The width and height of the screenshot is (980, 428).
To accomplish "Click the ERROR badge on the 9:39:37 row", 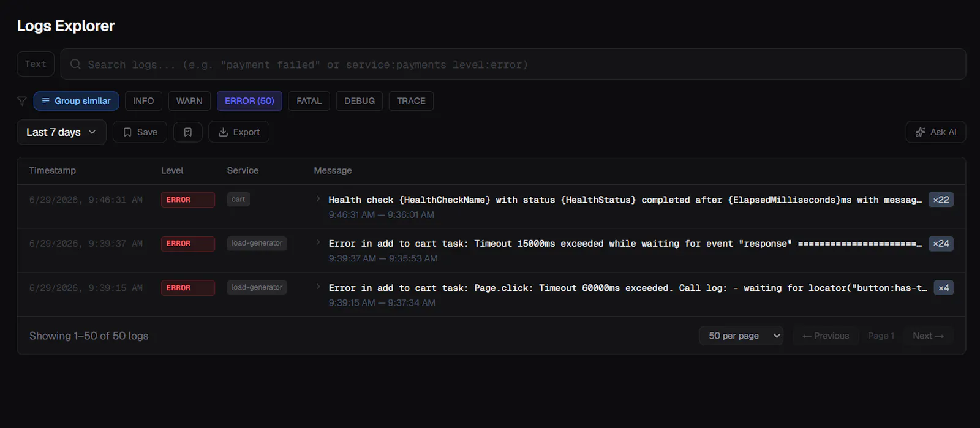I will (x=188, y=244).
